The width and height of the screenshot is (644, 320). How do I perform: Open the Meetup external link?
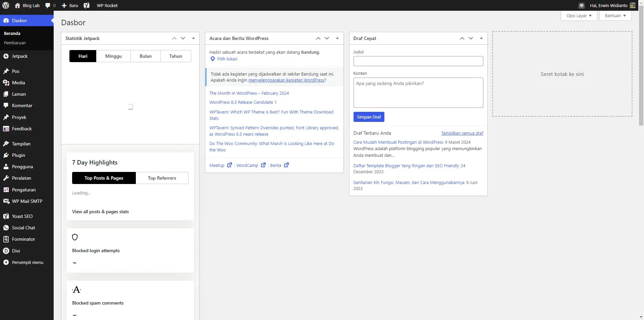(220, 165)
